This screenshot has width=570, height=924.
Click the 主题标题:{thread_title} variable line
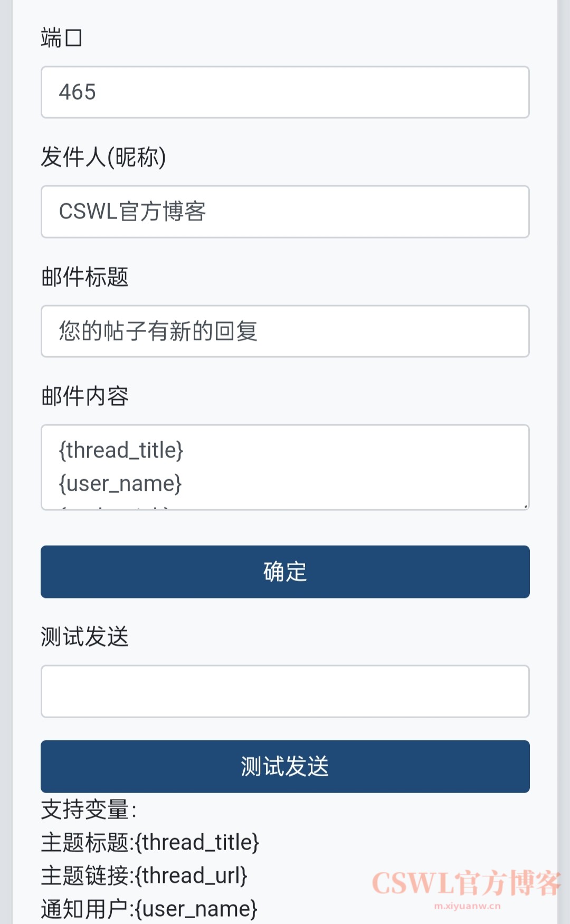(x=150, y=843)
